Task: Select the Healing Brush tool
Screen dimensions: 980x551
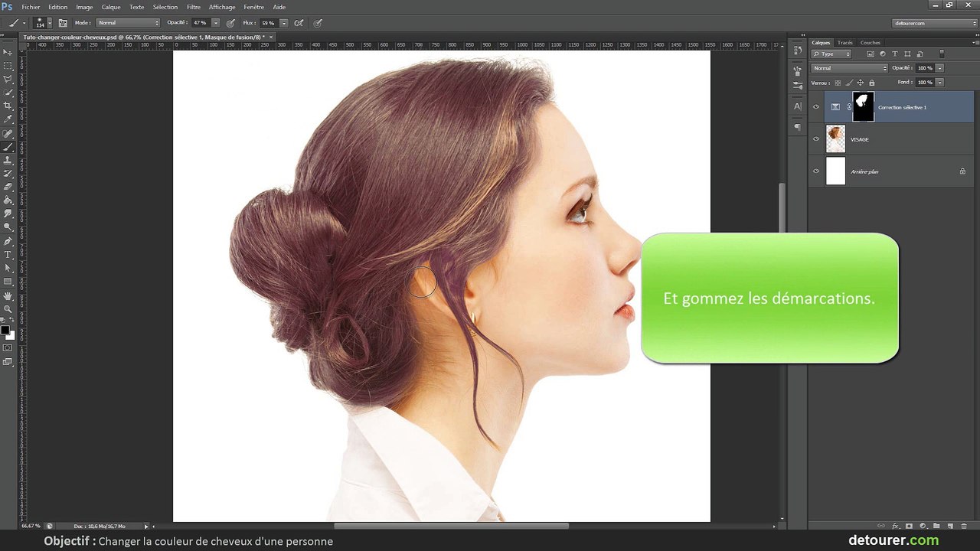Action: pyautogui.click(x=8, y=133)
